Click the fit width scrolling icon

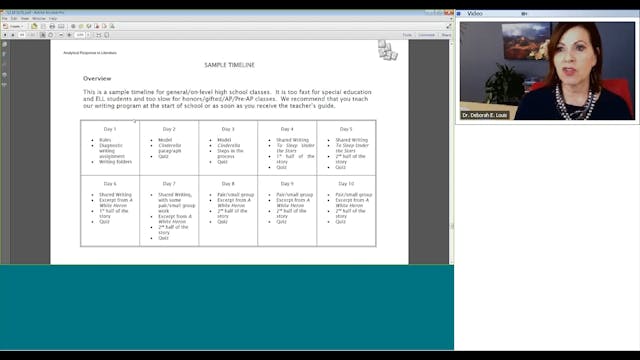tap(99, 35)
